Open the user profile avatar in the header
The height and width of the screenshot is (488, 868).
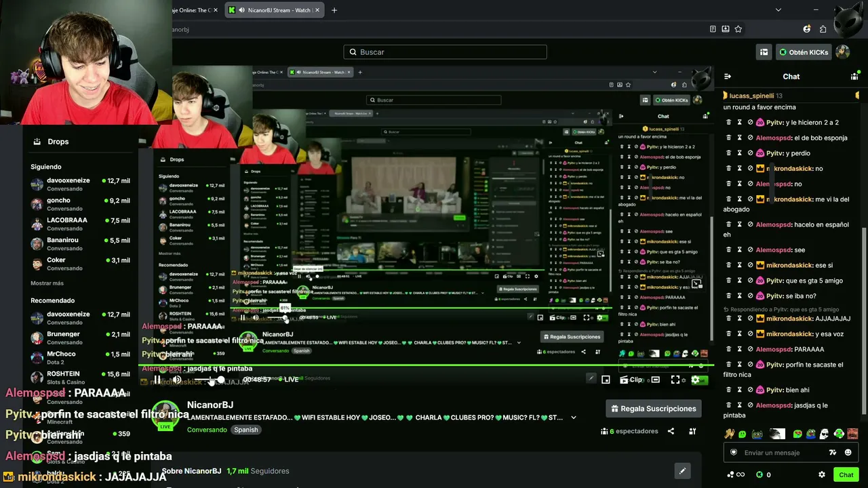[x=842, y=52]
